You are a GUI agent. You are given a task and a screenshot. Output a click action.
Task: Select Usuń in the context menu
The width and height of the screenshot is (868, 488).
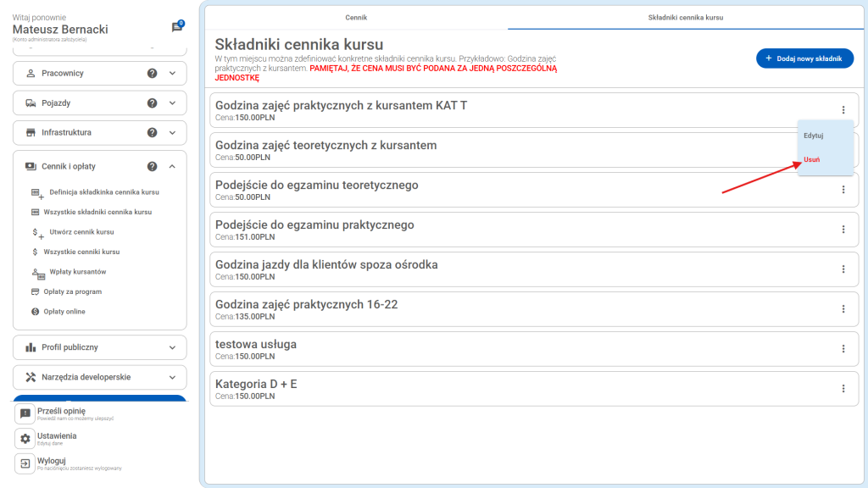click(812, 159)
